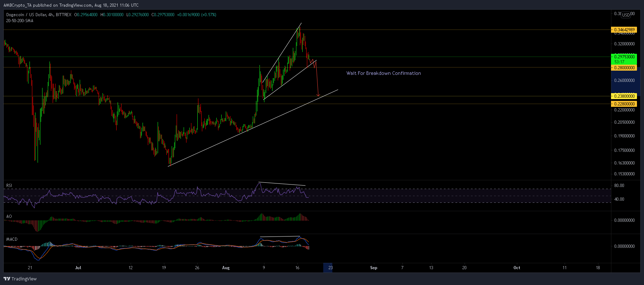Select the 0.22800000 price level label
The width and height of the screenshot is (644, 285).
tap(624, 104)
